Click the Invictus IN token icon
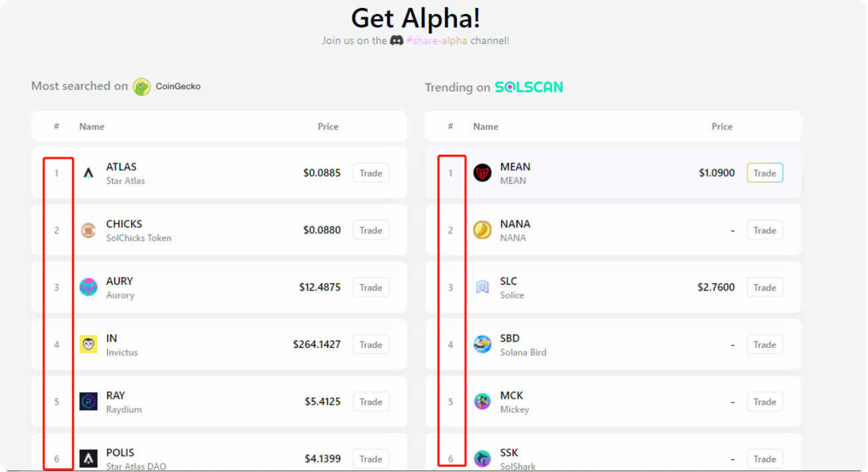Viewport: 868px width, 472px height. click(x=89, y=345)
